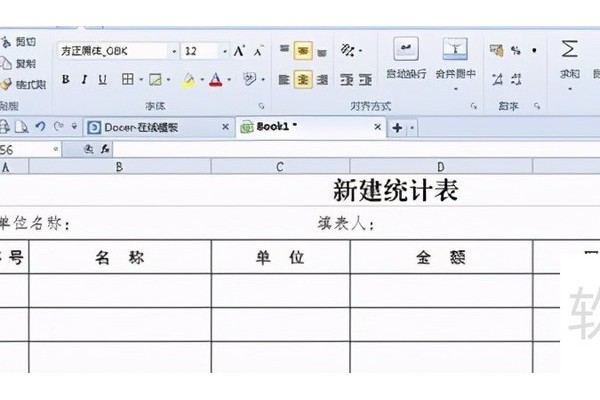Select column D header
Viewport: 600px width, 400px height.
pos(441,167)
